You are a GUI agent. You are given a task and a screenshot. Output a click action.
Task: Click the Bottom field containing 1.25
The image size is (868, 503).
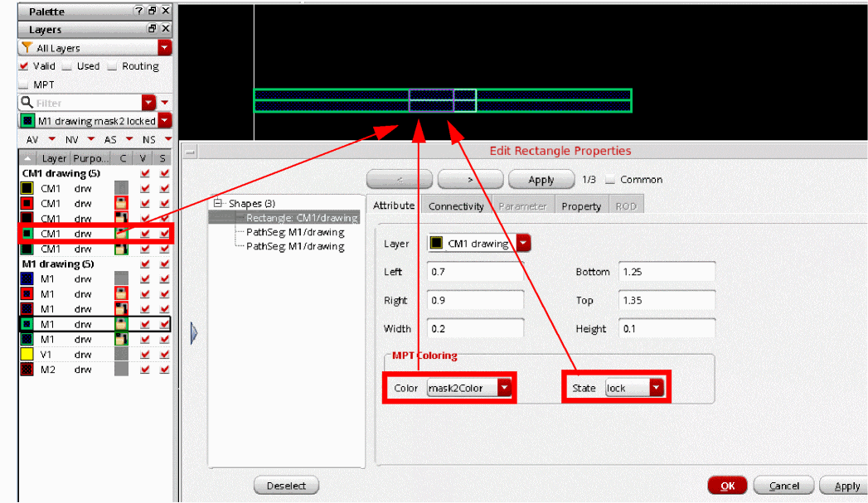coord(667,272)
